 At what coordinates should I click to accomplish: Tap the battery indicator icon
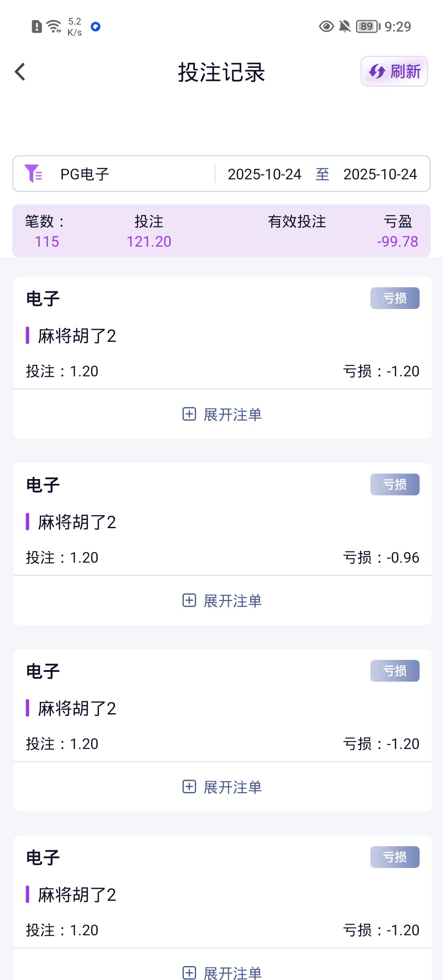pyautogui.click(x=368, y=27)
